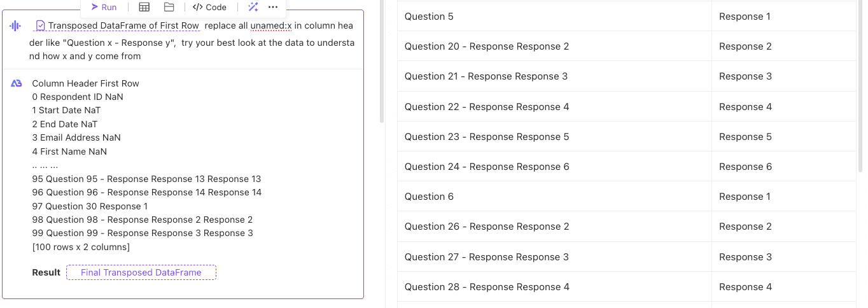Click the misspelled unamed:x word in prompt
Screen dimensions: 868x308
271,25
